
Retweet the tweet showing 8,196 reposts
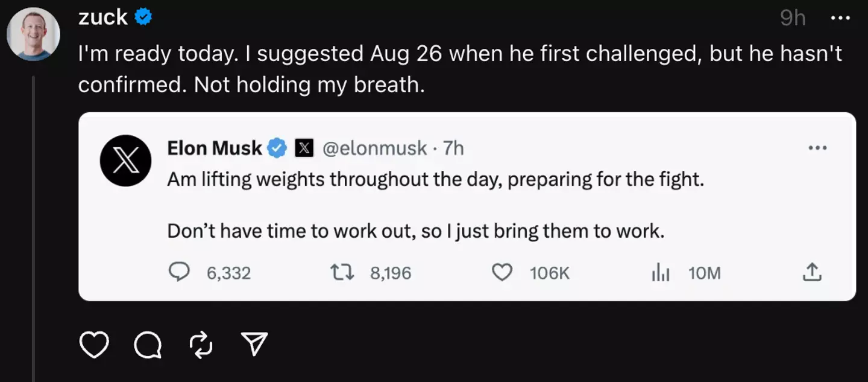(x=342, y=273)
